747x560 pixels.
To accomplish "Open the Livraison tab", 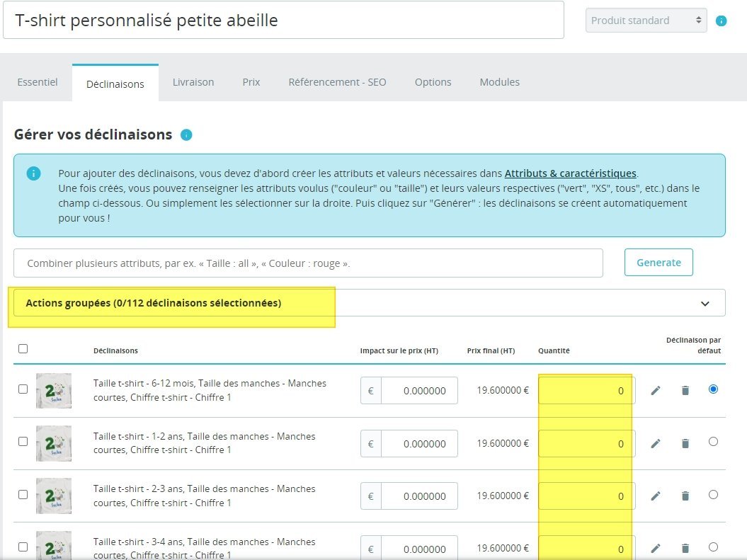I will [x=193, y=82].
